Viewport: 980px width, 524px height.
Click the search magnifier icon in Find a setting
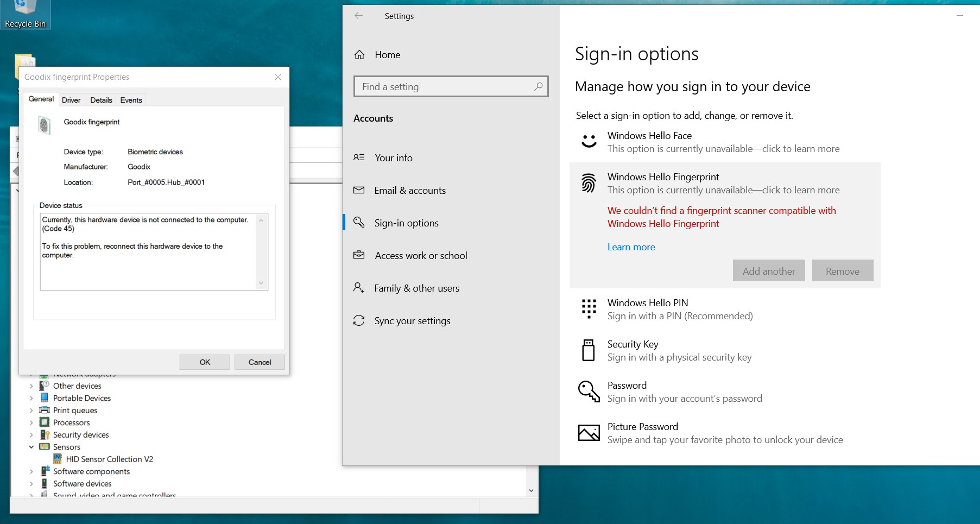[538, 86]
